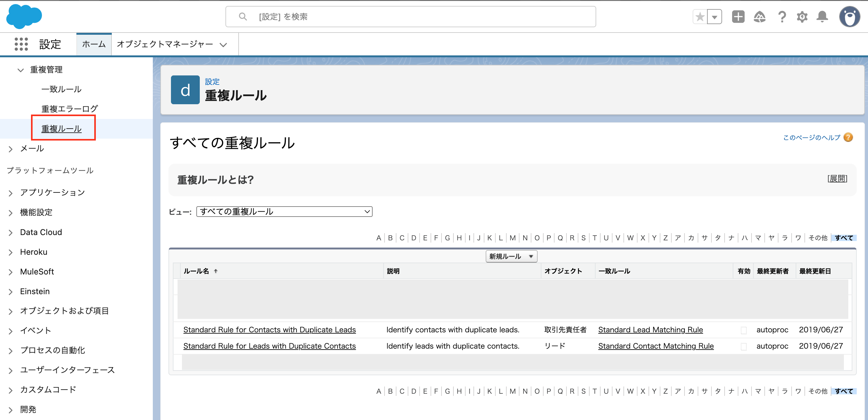Screen dimensions: 868x420
Task: Sort by オブジェクト column header
Action: (563, 271)
